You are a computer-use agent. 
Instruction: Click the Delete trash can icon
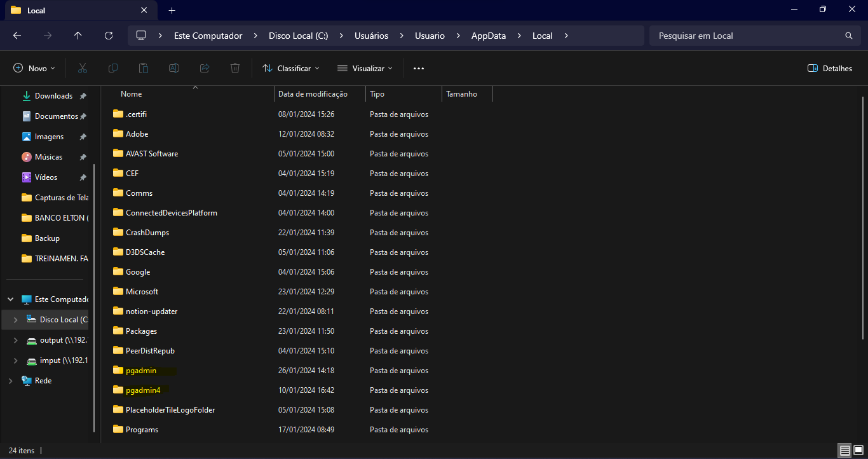(235, 68)
